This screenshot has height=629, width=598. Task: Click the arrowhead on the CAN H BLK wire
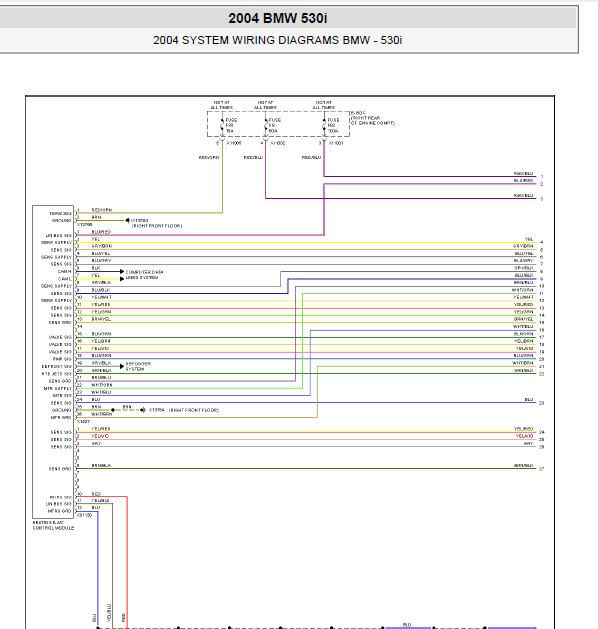click(122, 272)
